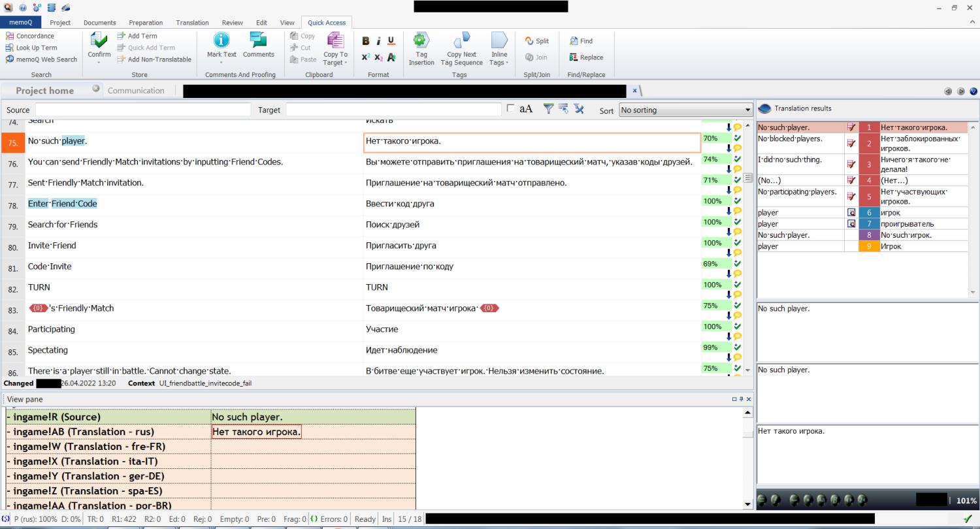Screen dimensions: 980x529
Task: Open Concordance search
Action: 30,36
